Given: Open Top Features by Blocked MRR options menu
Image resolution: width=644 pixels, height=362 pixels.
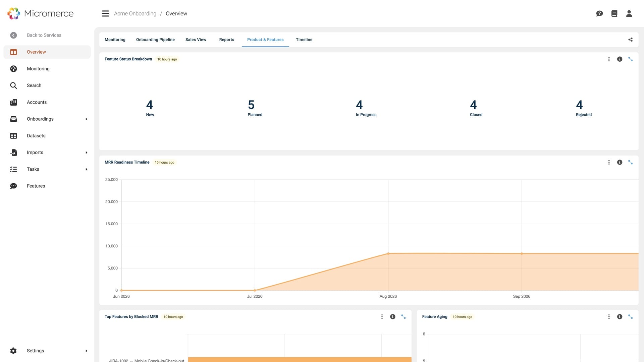Looking at the screenshot, I should [382, 317].
